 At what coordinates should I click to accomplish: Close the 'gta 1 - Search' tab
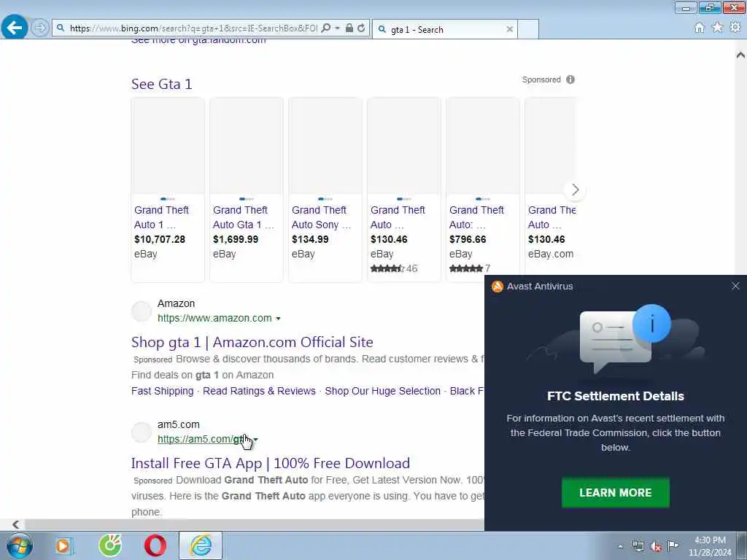(x=510, y=29)
